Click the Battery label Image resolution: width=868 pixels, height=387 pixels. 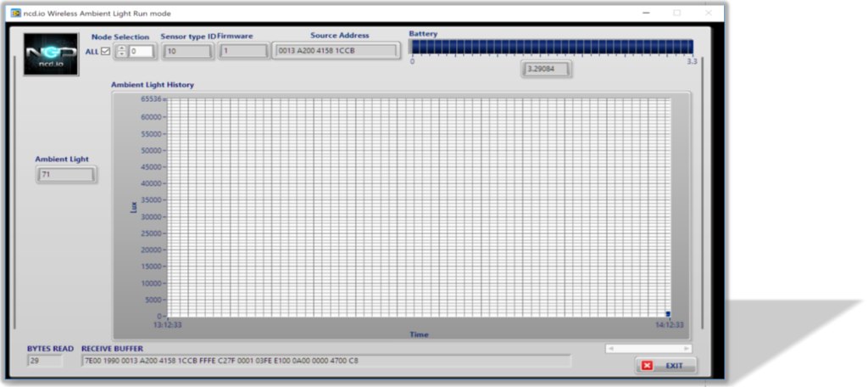423,34
